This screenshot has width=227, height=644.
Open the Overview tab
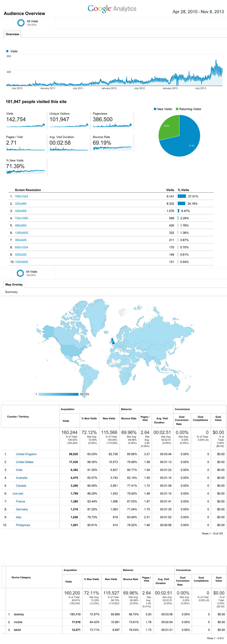point(12,34)
